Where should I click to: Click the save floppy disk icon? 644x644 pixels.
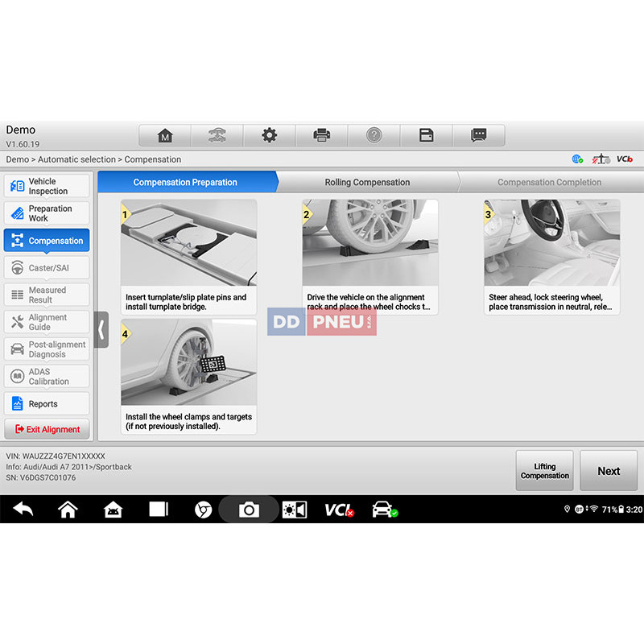[427, 135]
